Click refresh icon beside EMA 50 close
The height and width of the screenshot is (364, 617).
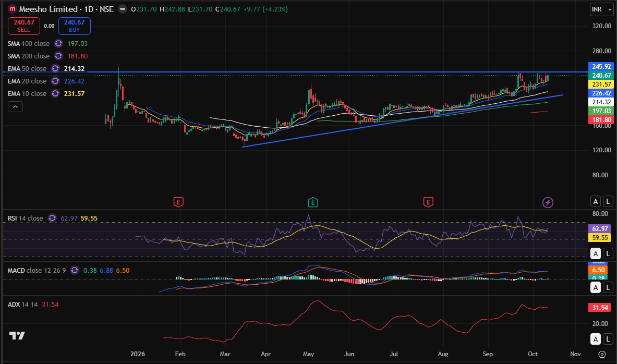pyautogui.click(x=55, y=68)
